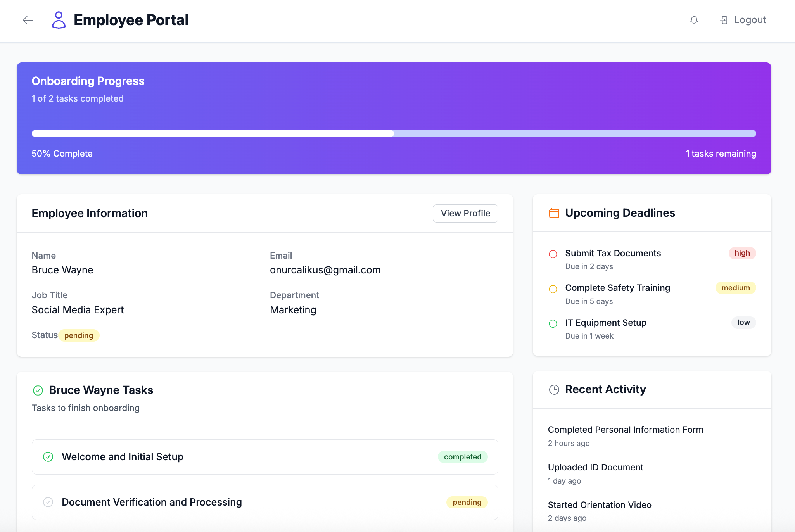Image resolution: width=795 pixels, height=532 pixels.
Task: Click the pending status badge under Employee Information
Action: point(79,335)
